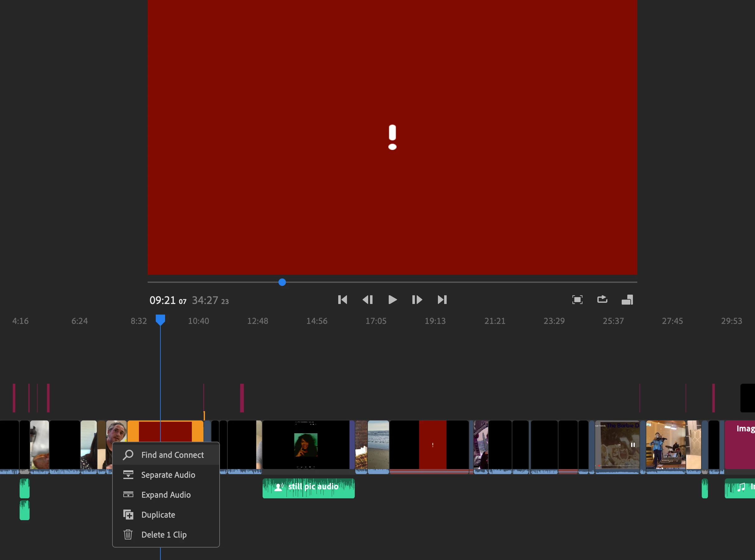This screenshot has width=755, height=560.
Task: Select the beach scene thumbnail clip
Action: click(378, 445)
